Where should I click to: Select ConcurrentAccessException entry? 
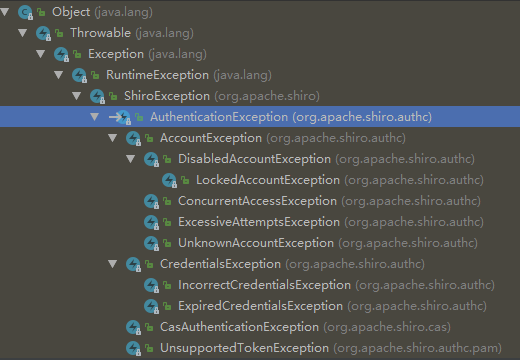click(x=329, y=201)
